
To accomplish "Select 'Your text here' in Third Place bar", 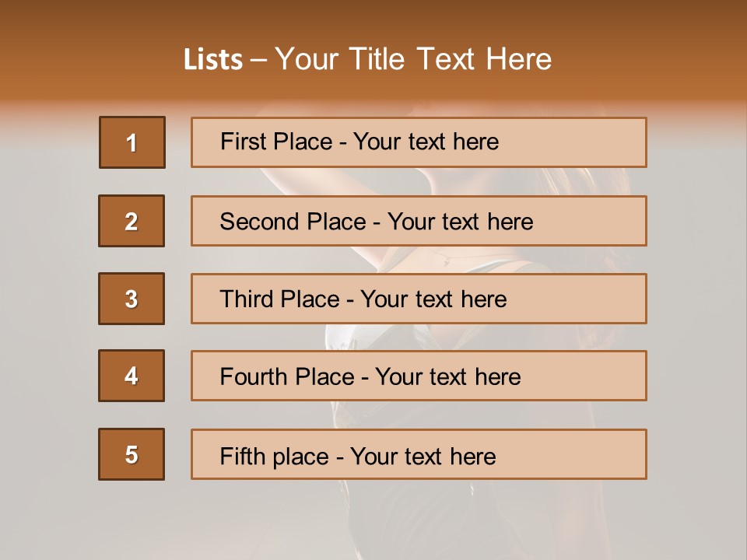I will pos(433,299).
